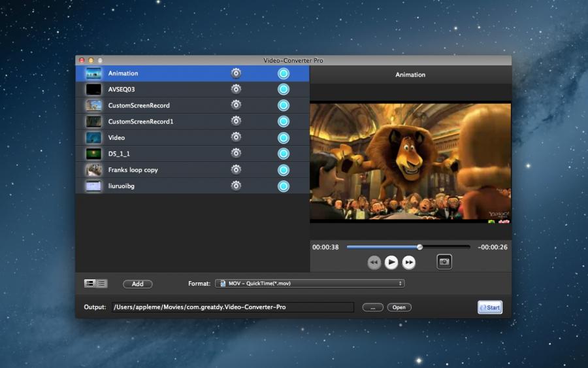The image size is (588, 368).
Task: Open the Format dropdown MOV QuickTime
Action: tap(310, 284)
